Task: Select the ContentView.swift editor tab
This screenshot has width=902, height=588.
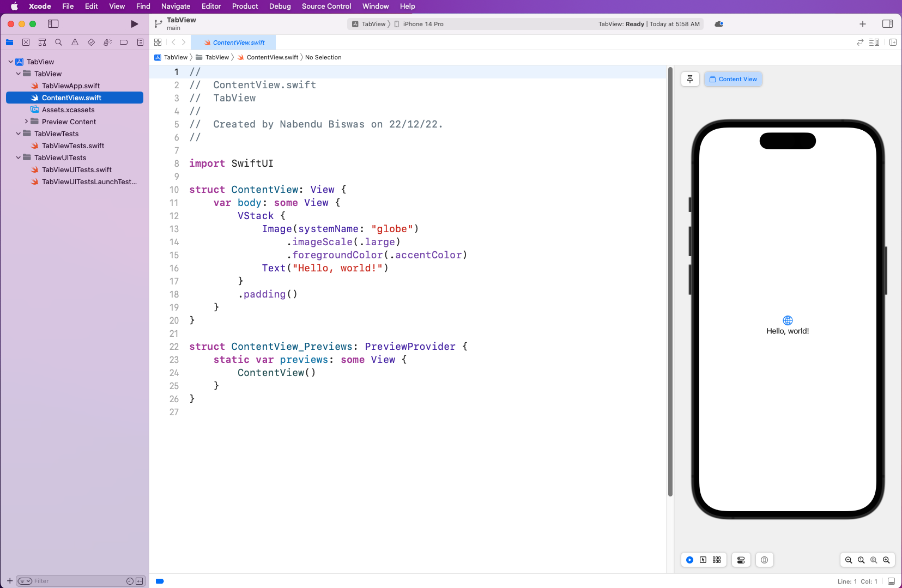Action: click(x=233, y=43)
